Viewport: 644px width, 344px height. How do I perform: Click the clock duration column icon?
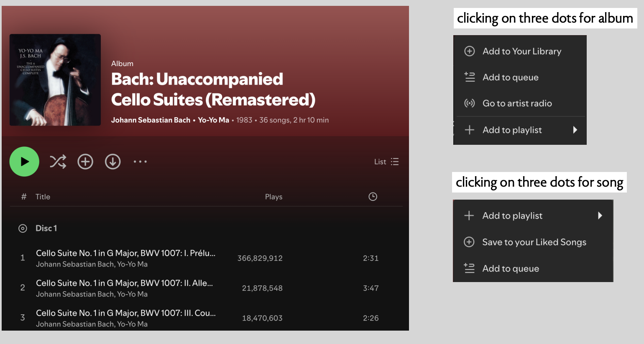click(373, 197)
